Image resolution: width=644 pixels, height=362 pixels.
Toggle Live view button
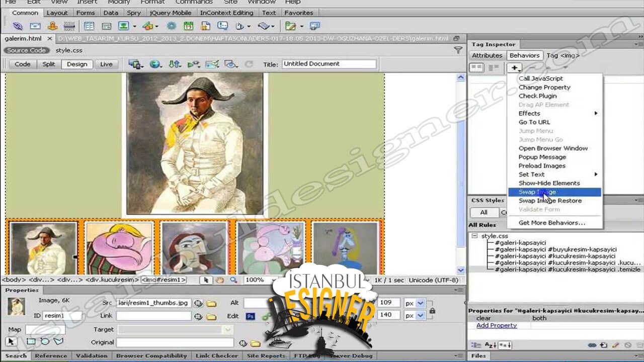(106, 64)
